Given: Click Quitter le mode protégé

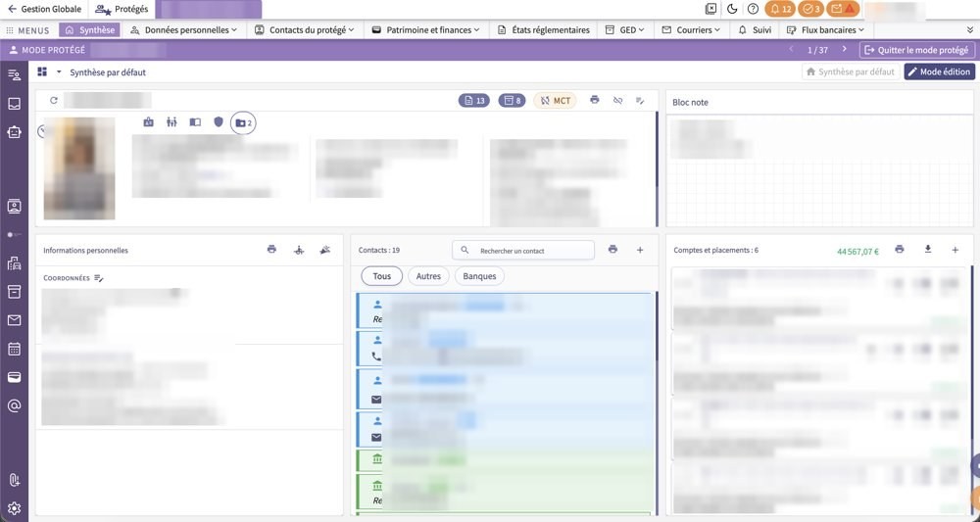Looking at the screenshot, I should 917,50.
